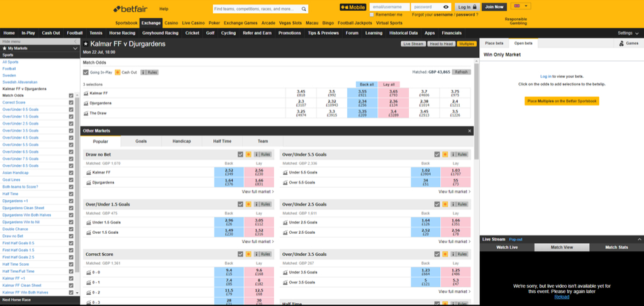The image size is (644, 306).
Task: View full market for Over/Under 5.5 Goals
Action: (455, 192)
